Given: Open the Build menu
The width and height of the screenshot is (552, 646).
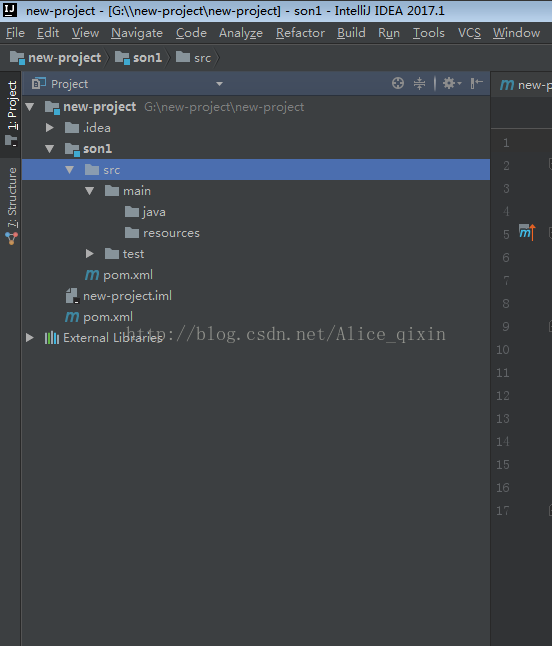Looking at the screenshot, I should pyautogui.click(x=351, y=33).
